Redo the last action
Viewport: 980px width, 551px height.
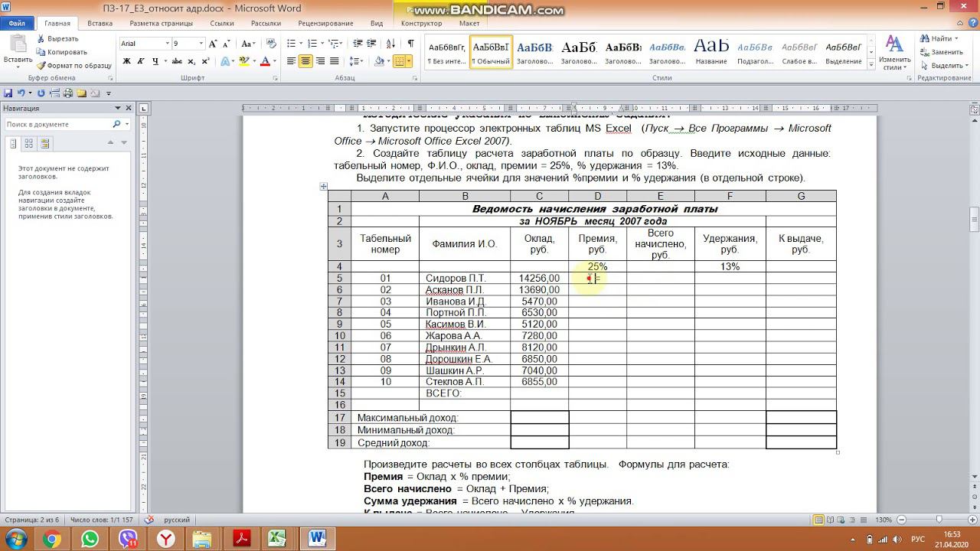click(x=41, y=93)
